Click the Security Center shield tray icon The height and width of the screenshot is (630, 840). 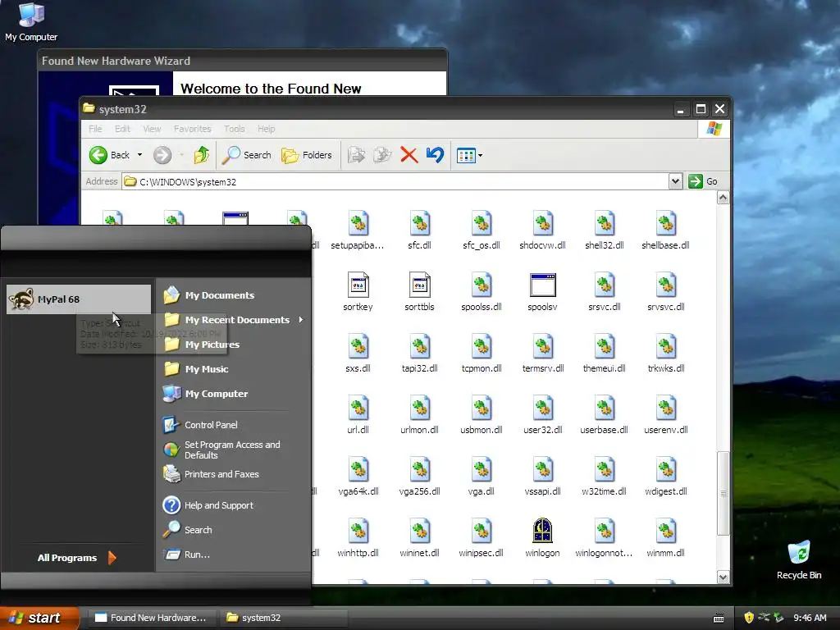click(749, 618)
